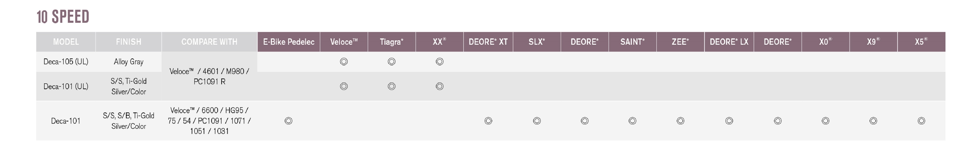Image resolution: width=980 pixels, height=164 pixels.
Task: Click the 10 SPEED heading
Action: pos(63,17)
